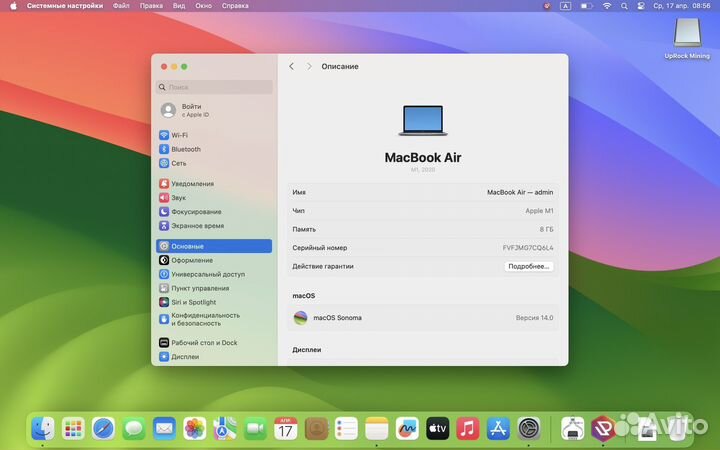The height and width of the screenshot is (450, 720).
Task: Open Bluetooth settings in the sidebar
Action: pyautogui.click(x=214, y=149)
